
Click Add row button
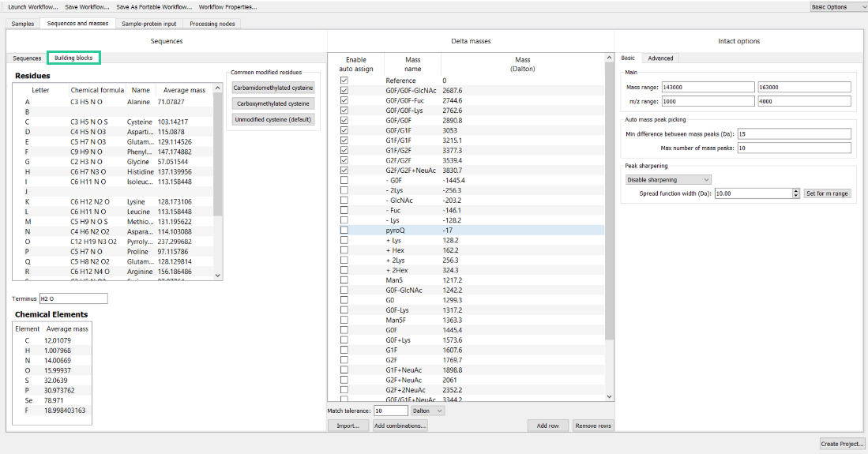pos(548,426)
